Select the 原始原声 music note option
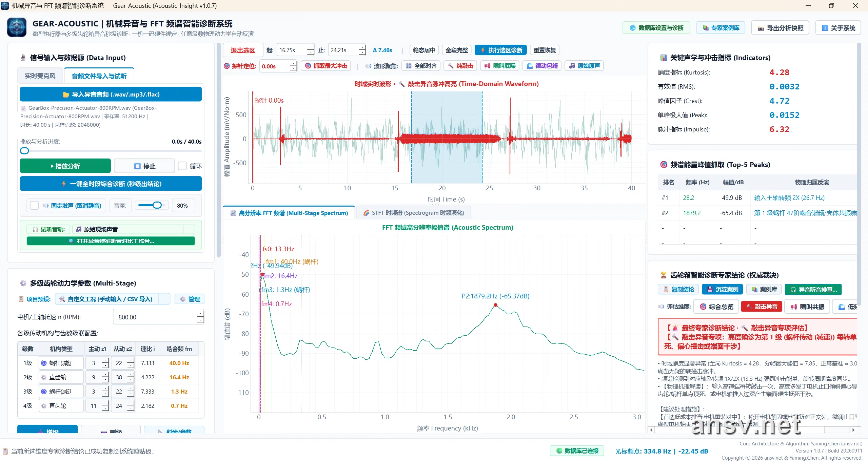This screenshot has width=868, height=463. (x=584, y=66)
